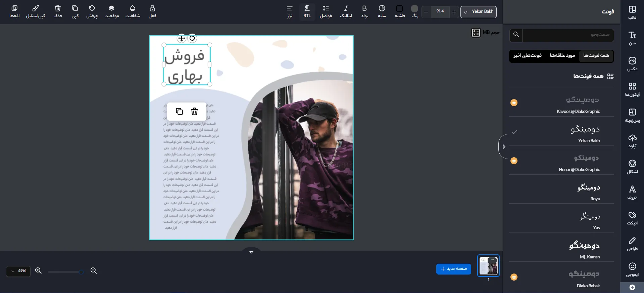Image resolution: width=644 pixels, height=293 pixels.
Task: Open the سایه shadow settings
Action: click(382, 11)
